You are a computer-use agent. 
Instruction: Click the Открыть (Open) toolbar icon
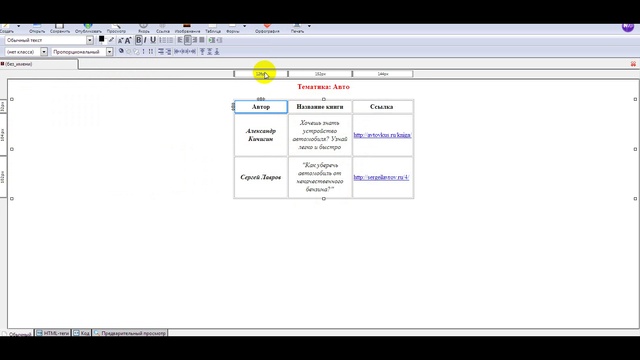(x=37, y=29)
